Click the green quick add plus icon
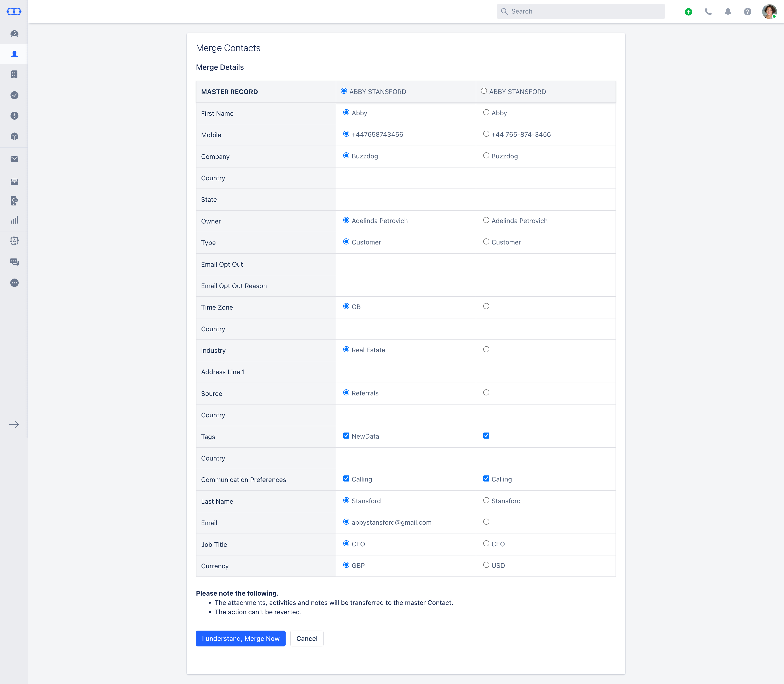 pyautogui.click(x=688, y=11)
